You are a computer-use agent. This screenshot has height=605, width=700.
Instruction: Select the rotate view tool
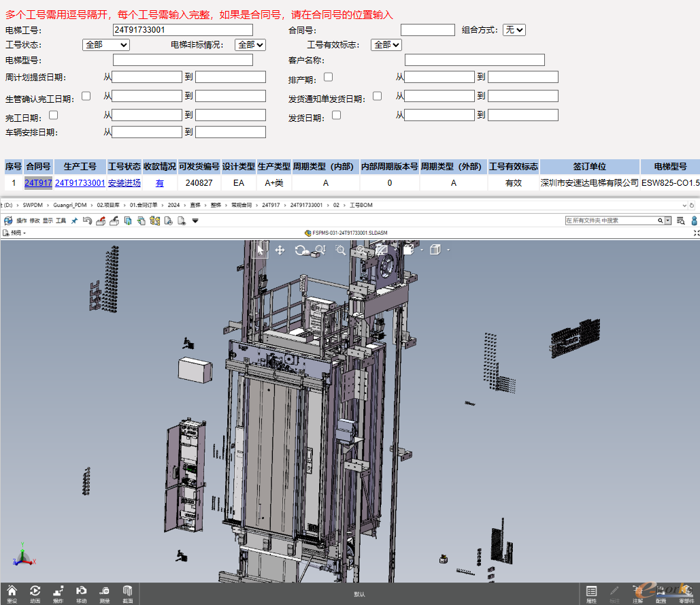coord(301,250)
